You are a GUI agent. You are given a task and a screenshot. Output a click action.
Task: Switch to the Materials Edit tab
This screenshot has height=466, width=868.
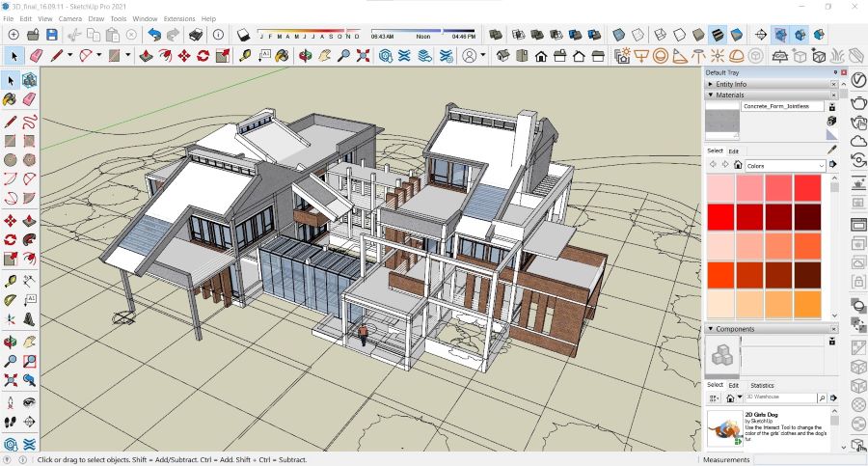click(x=734, y=151)
